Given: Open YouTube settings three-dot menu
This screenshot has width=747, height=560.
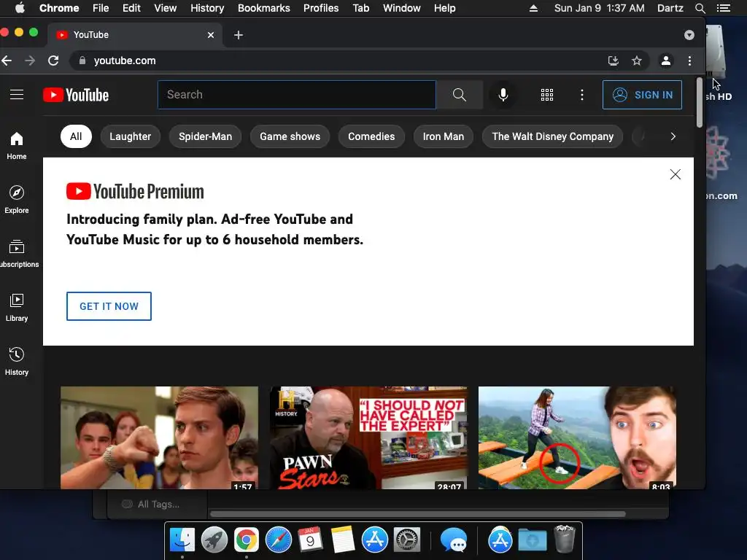Looking at the screenshot, I should point(581,95).
